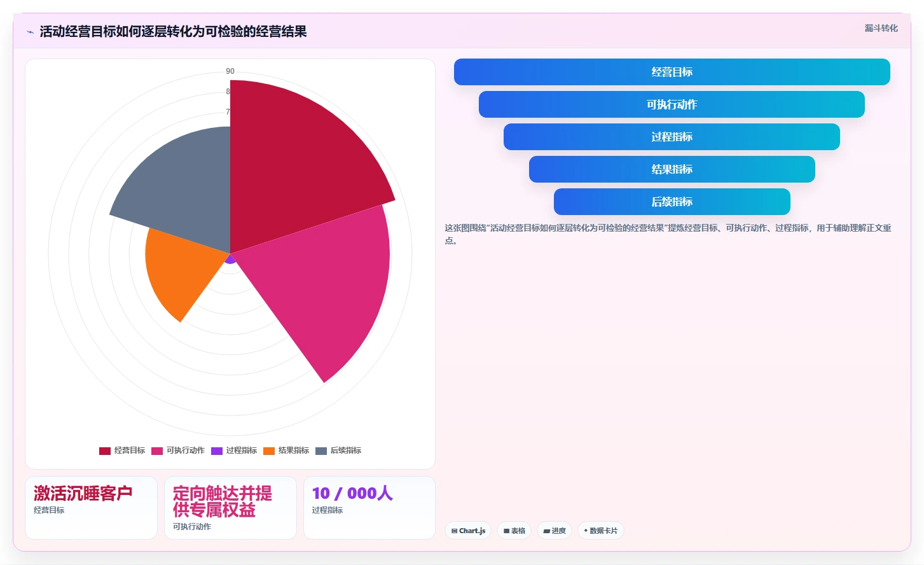Open the 10 / 000人 data card
This screenshot has height=565, width=924.
369,508
